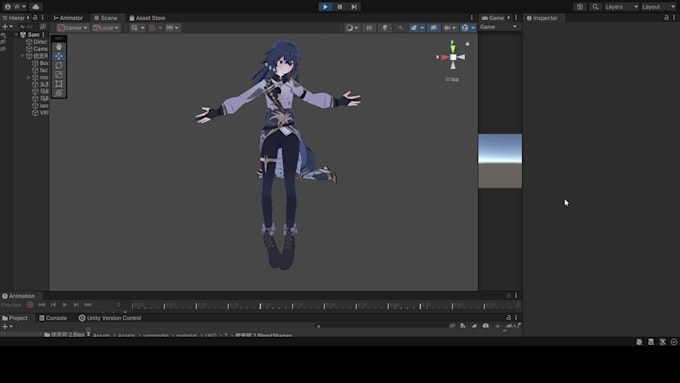This screenshot has width=680, height=383.
Task: Open Project create plus dropdown
Action: (7, 327)
